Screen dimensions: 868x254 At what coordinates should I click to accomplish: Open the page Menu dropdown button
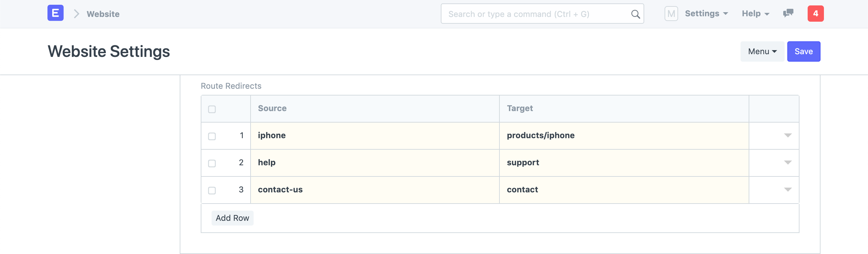[762, 51]
